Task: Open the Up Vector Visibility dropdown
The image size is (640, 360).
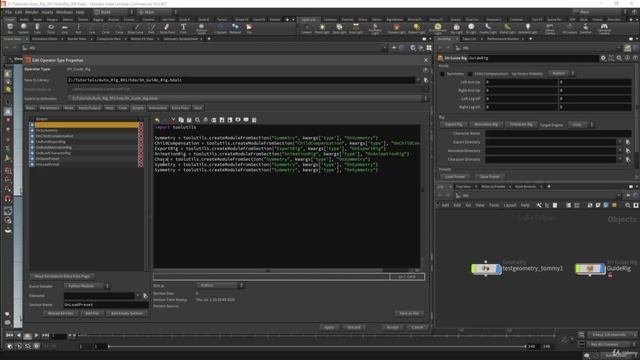Action: [x=562, y=73]
